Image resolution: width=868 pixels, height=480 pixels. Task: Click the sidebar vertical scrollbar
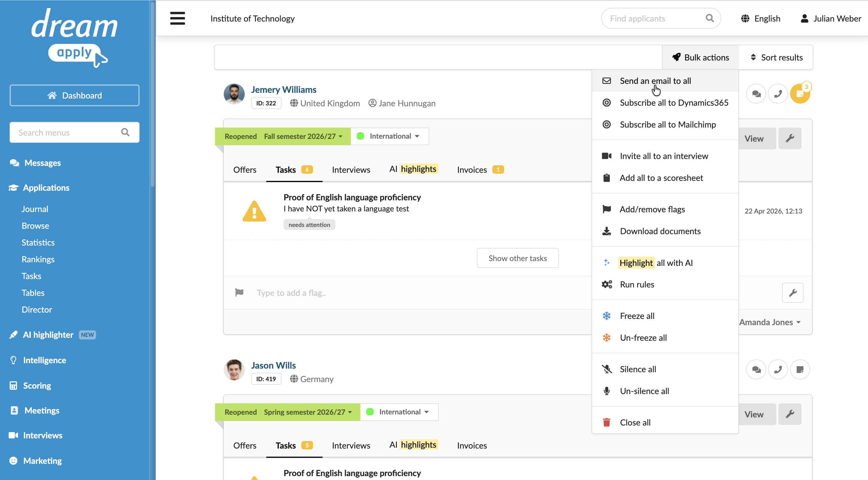click(x=153, y=94)
